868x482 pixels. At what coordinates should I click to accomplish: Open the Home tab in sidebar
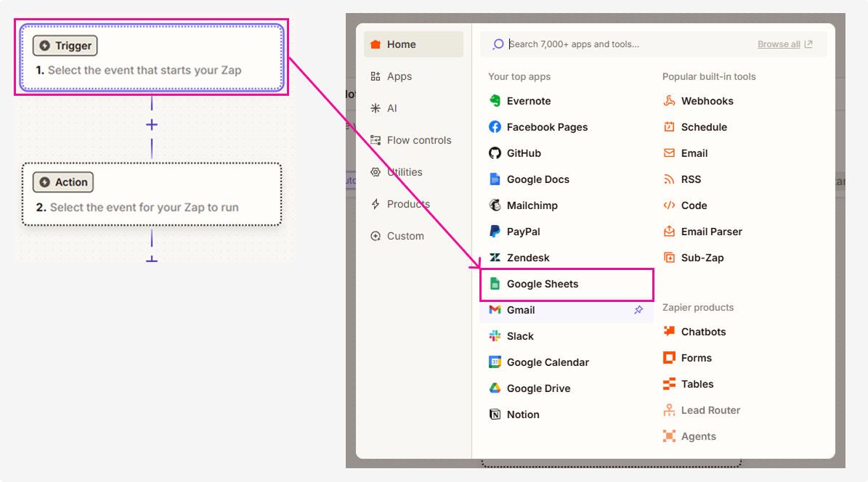[x=413, y=44]
